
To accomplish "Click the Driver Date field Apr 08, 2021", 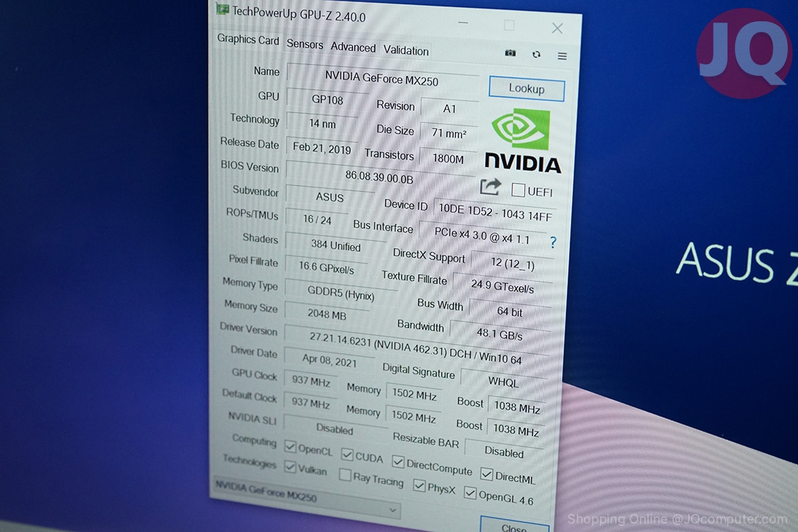I will [329, 360].
